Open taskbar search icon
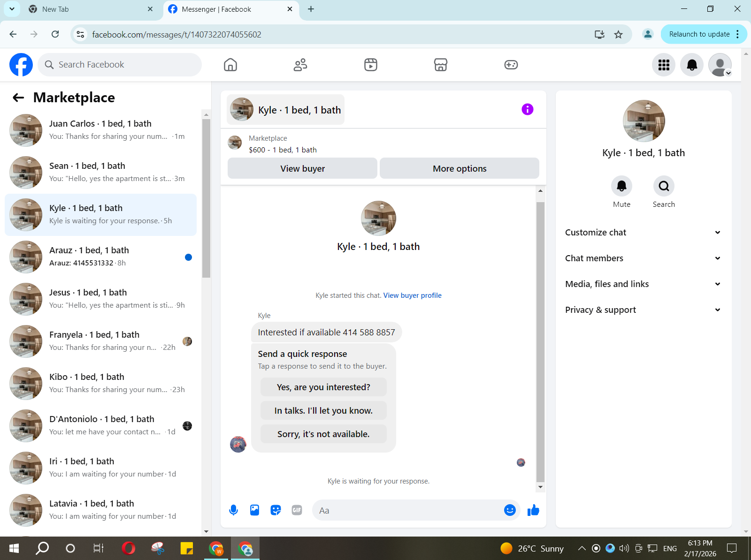 click(42, 548)
